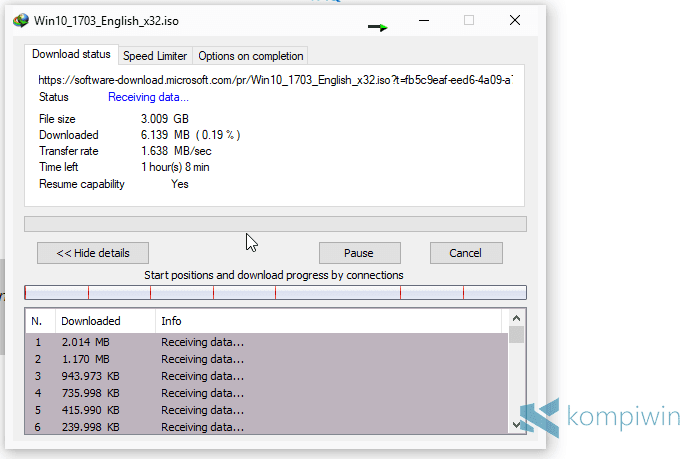Close the download window
Screen dimensions: 690x459
[x=515, y=20]
